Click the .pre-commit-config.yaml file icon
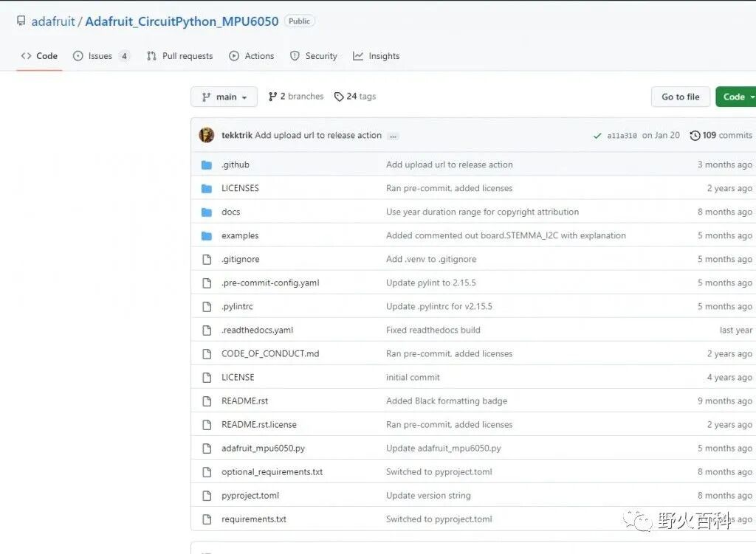 click(207, 283)
